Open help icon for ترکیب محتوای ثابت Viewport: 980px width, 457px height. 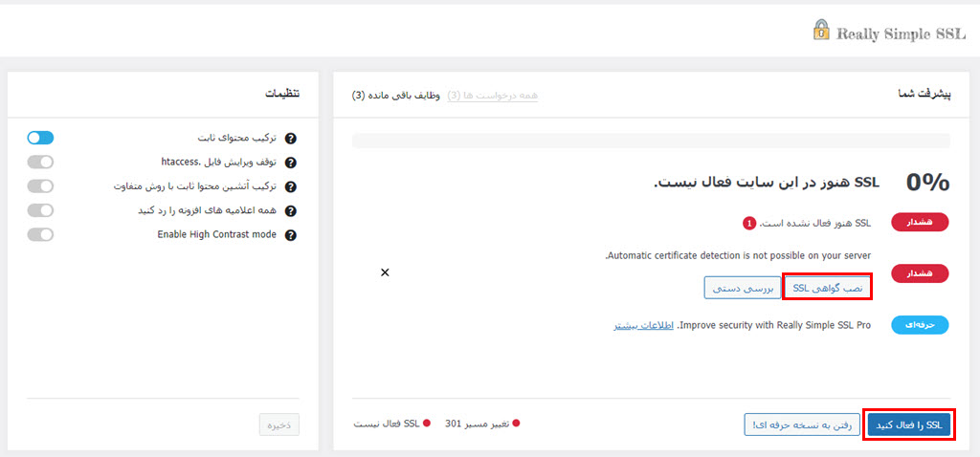click(x=290, y=139)
